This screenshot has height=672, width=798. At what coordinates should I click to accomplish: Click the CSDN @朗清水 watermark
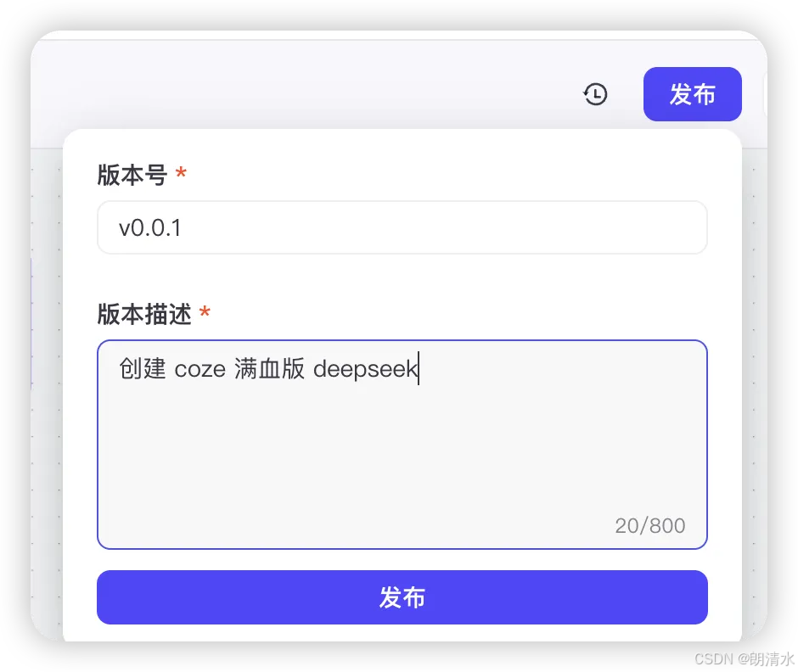pyautogui.click(x=744, y=658)
